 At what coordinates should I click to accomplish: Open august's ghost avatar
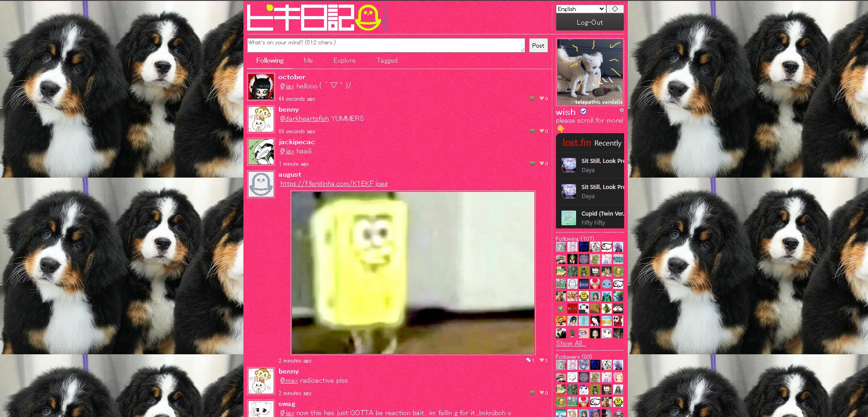tap(261, 184)
